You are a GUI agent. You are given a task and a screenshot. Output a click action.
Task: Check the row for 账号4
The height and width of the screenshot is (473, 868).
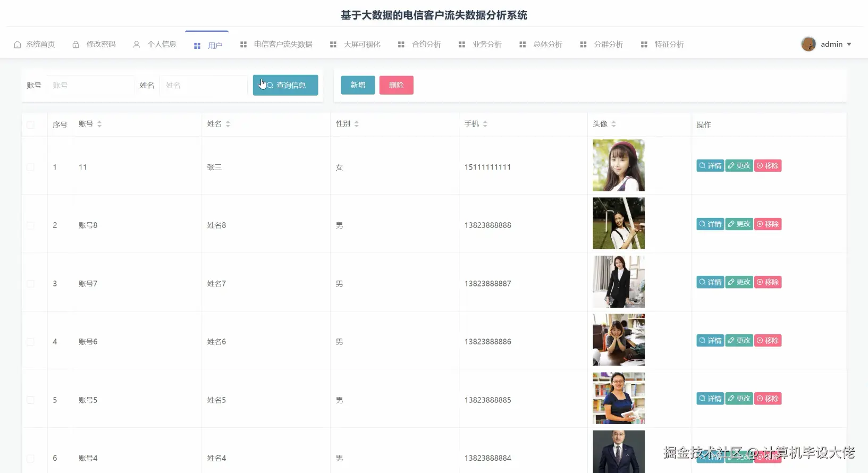coord(30,458)
